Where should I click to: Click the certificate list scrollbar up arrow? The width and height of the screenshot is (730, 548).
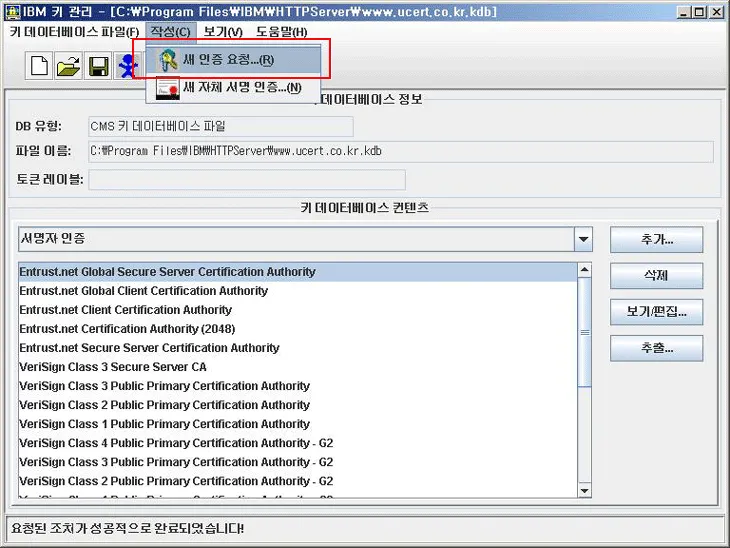[584, 270]
